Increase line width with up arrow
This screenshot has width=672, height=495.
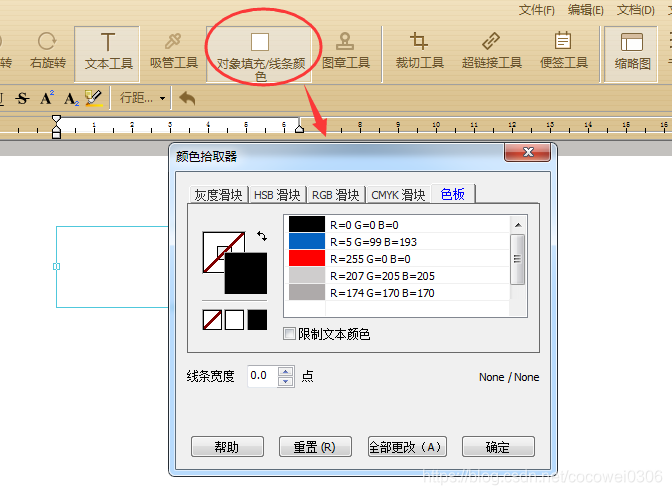tap(285, 372)
